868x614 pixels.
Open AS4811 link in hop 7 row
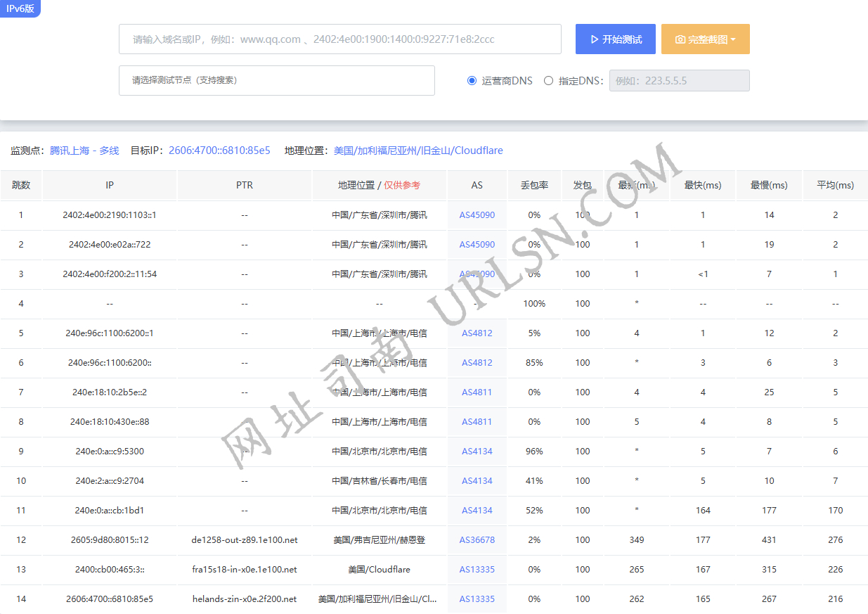(477, 392)
